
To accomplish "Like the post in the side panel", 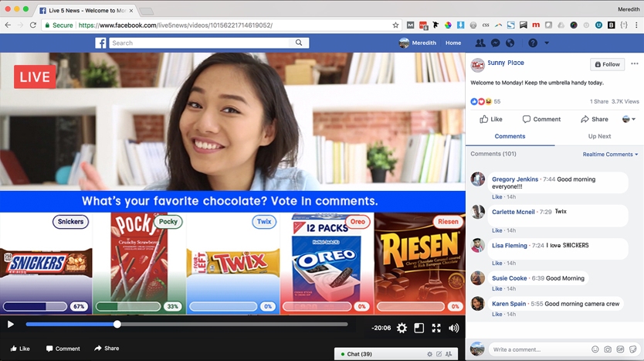I will point(491,119).
